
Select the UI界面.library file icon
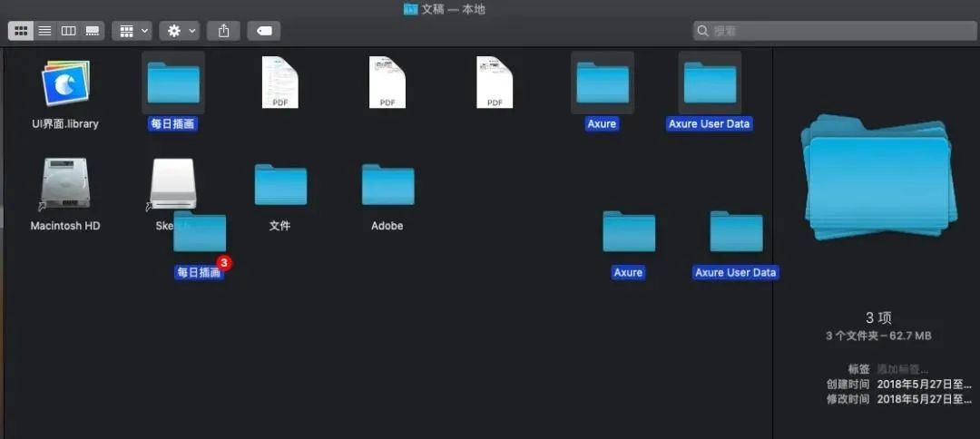(x=65, y=83)
